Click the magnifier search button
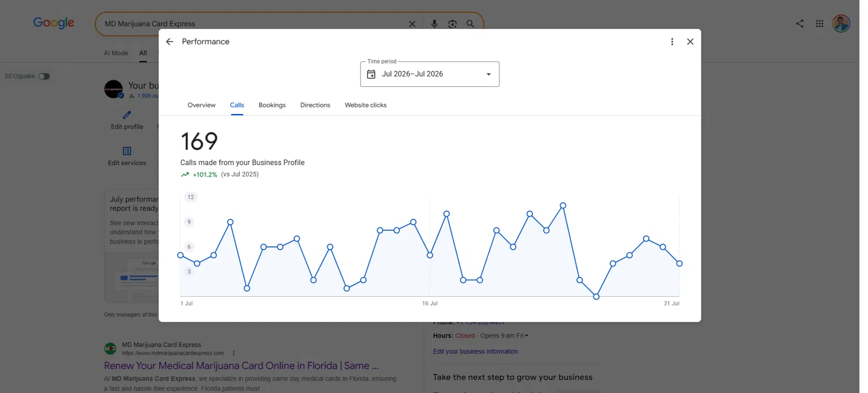 click(470, 24)
